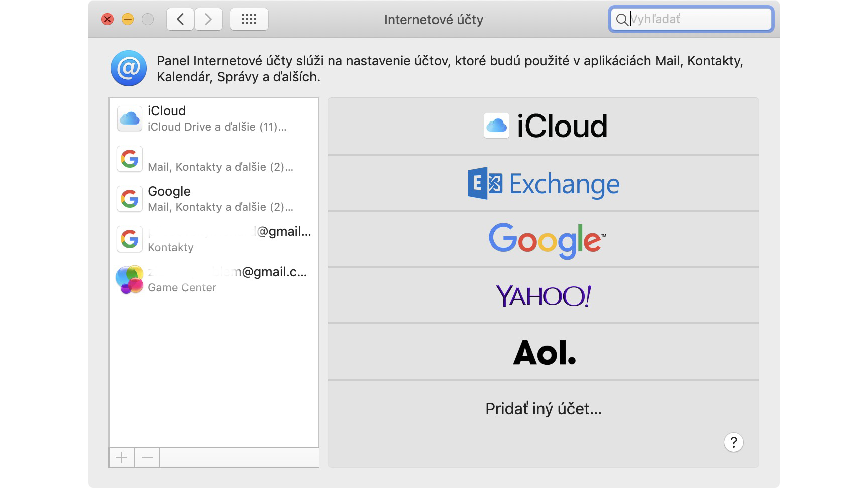Choose Exchange account type
The width and height of the screenshot is (868, 488).
[544, 183]
